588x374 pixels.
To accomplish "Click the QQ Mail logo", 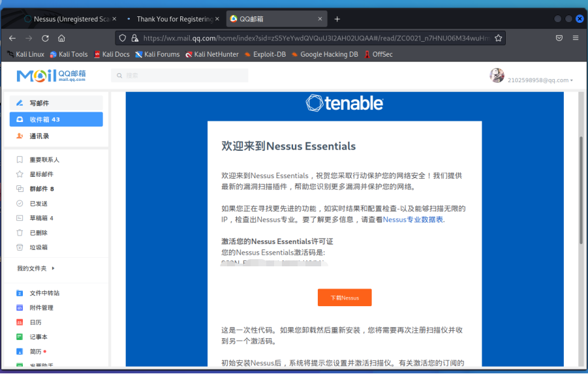I will tap(51, 76).
